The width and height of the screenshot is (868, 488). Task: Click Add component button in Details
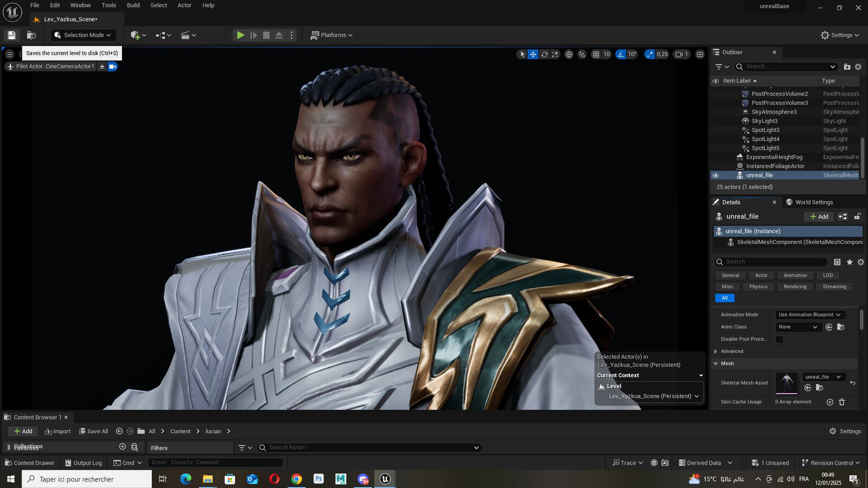[x=819, y=217]
